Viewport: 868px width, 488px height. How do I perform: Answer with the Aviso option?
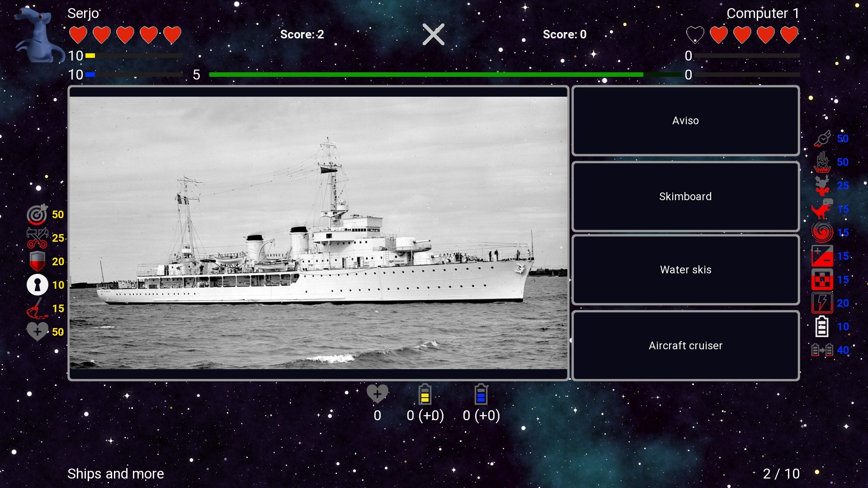(x=685, y=120)
